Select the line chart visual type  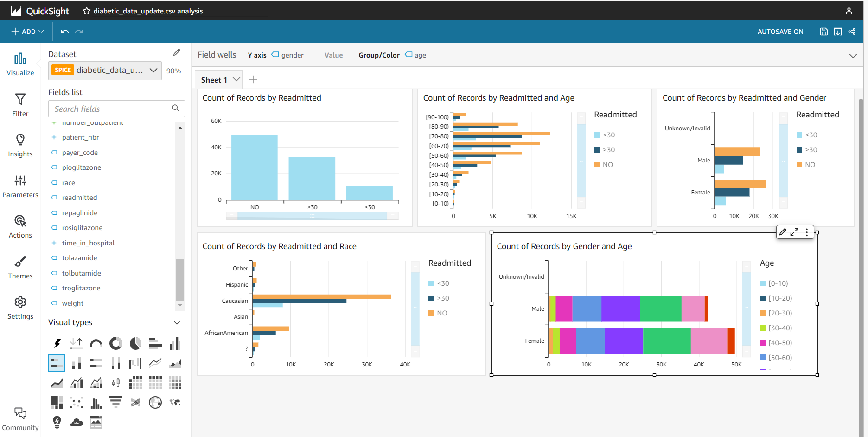coord(155,363)
